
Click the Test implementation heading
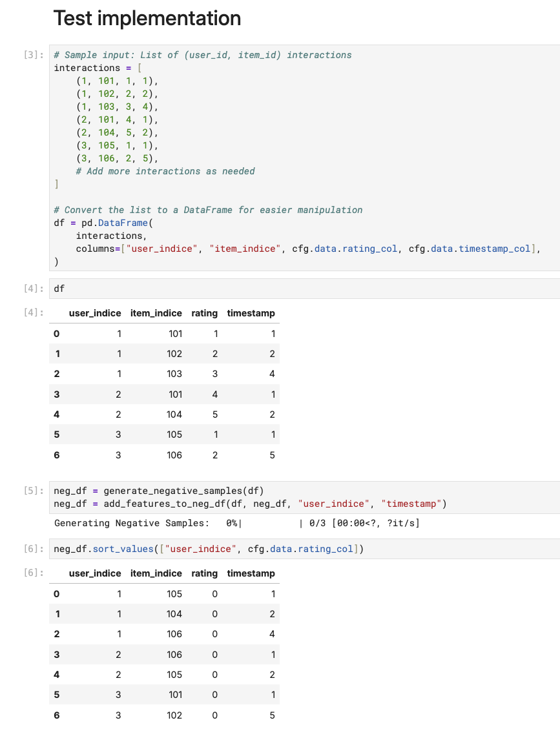tap(147, 18)
